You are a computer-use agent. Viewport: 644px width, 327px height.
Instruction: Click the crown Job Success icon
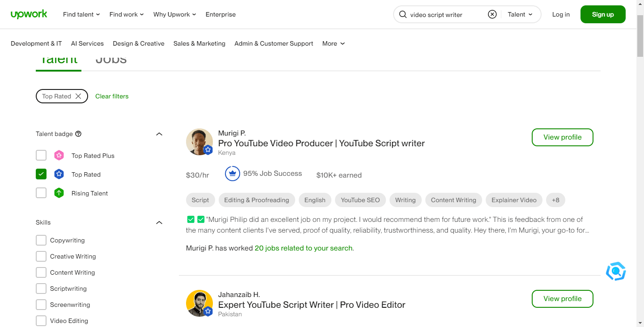click(x=233, y=174)
